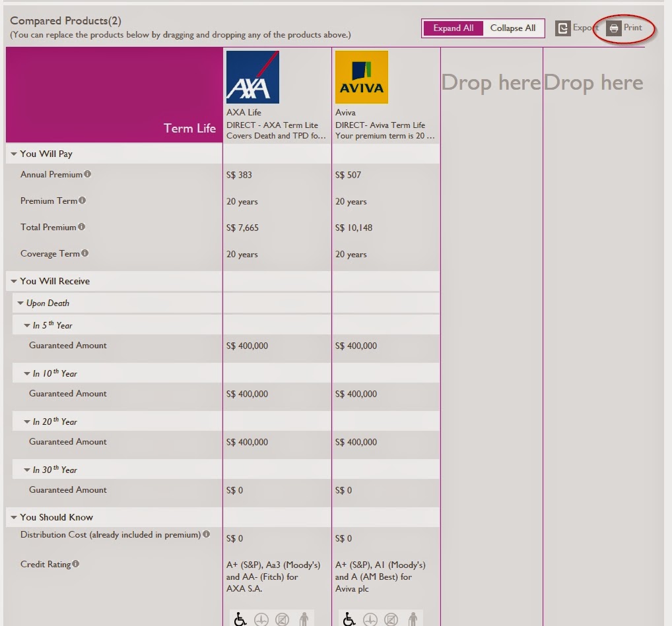Collapse the In 5th Year row

coord(27,325)
